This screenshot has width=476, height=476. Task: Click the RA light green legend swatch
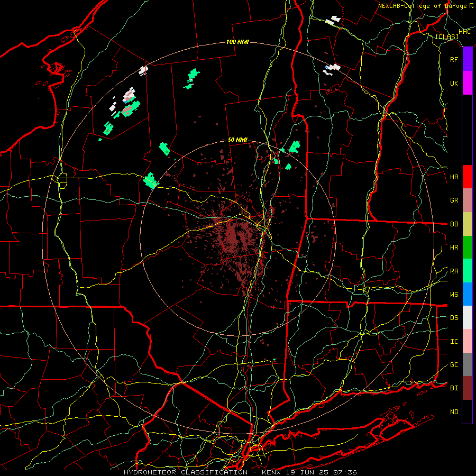click(x=467, y=271)
